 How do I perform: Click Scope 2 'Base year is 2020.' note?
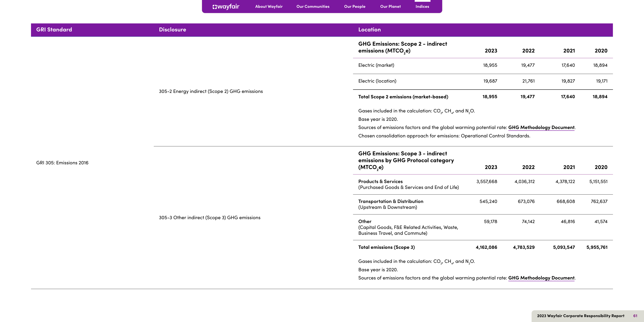tap(378, 119)
